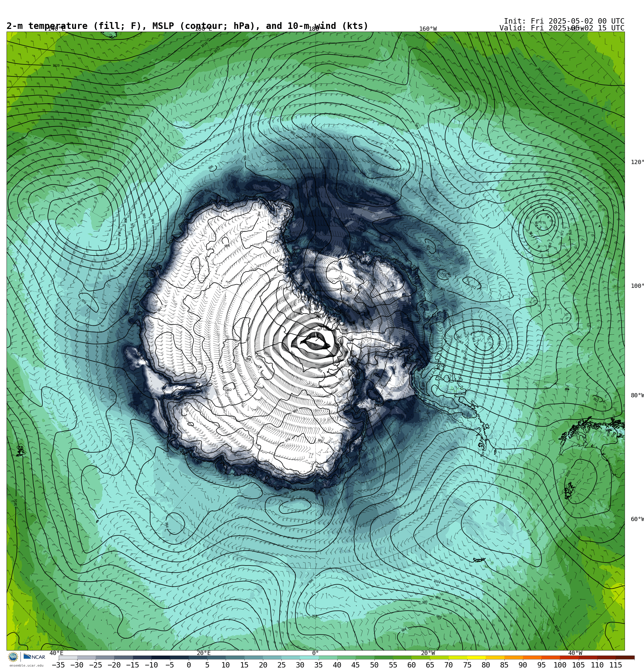Click the top axis label "160°E"

pos(203,29)
